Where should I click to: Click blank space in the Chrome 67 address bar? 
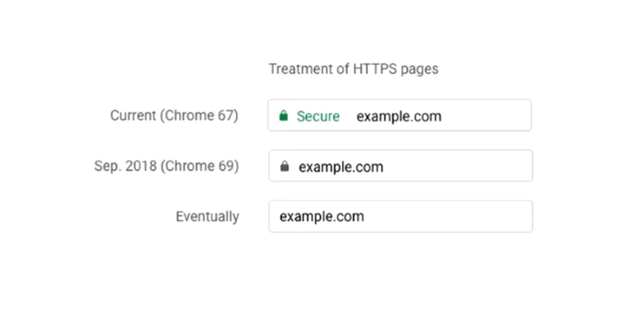point(486,116)
